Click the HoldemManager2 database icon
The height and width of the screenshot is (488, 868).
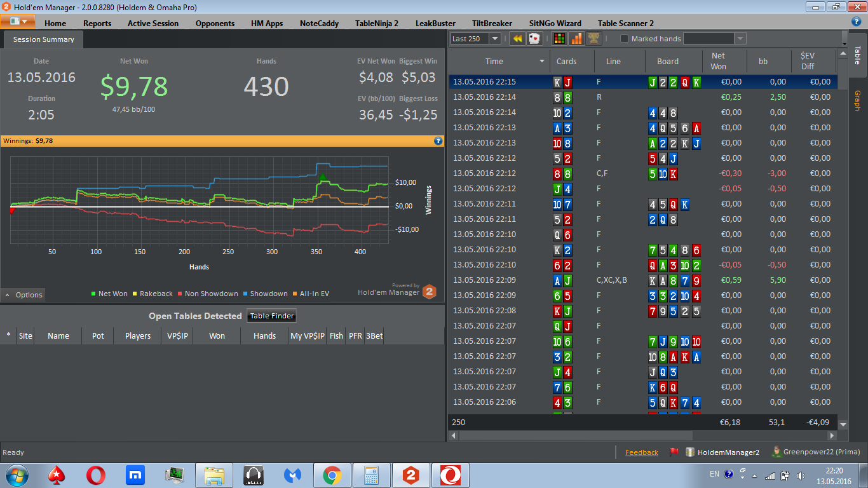click(x=690, y=452)
